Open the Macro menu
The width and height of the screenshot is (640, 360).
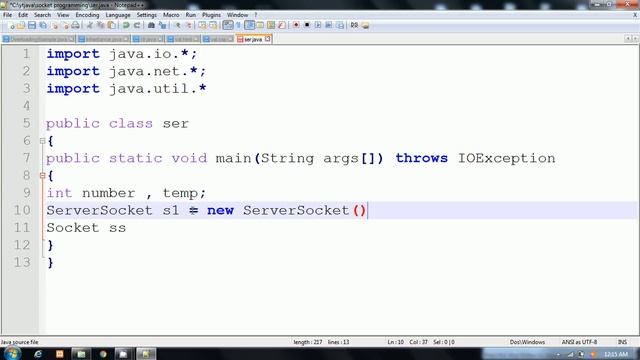pos(171,15)
